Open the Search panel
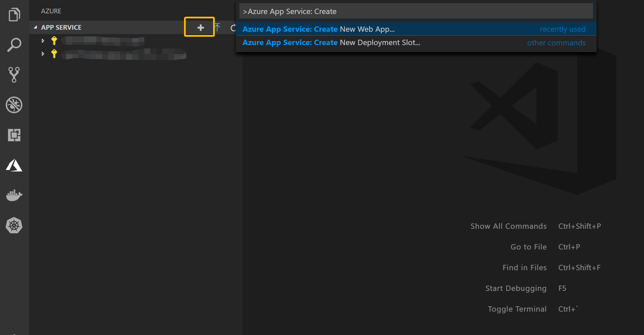This screenshot has width=644, height=335. point(14,45)
